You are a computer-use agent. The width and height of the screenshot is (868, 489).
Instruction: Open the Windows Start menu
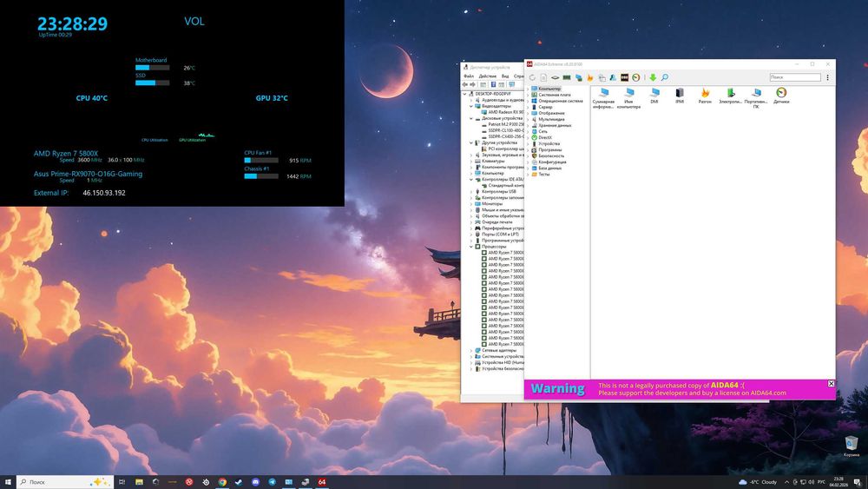pos(8,482)
